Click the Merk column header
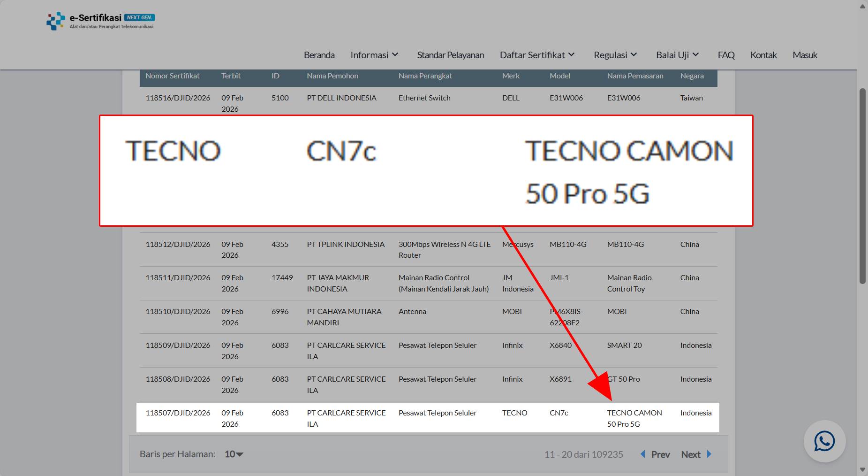 coord(511,76)
